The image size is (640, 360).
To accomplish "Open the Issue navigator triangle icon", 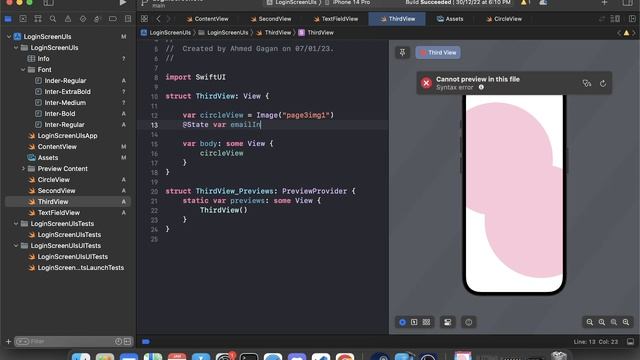I will pos(68,19).
